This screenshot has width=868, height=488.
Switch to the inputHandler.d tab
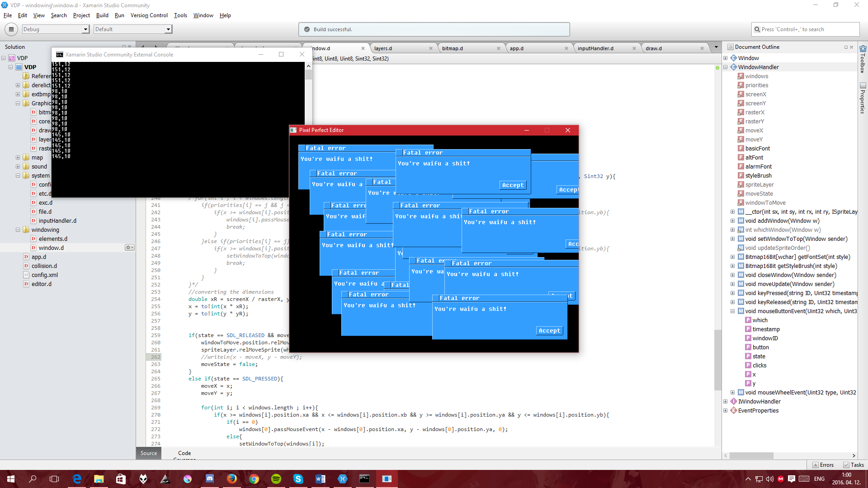pyautogui.click(x=595, y=48)
